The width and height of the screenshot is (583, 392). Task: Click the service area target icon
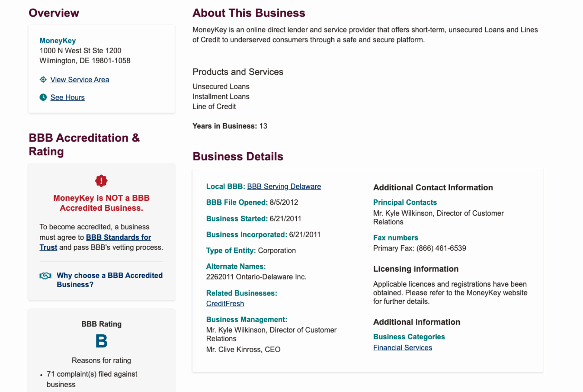(43, 80)
